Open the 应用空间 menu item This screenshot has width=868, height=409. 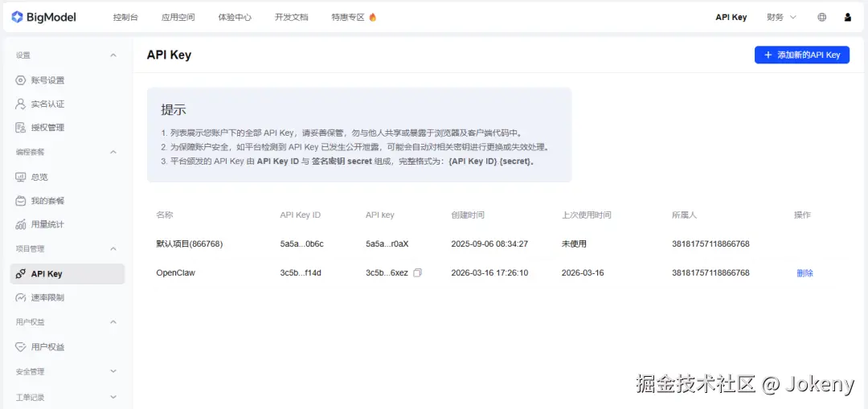178,17
